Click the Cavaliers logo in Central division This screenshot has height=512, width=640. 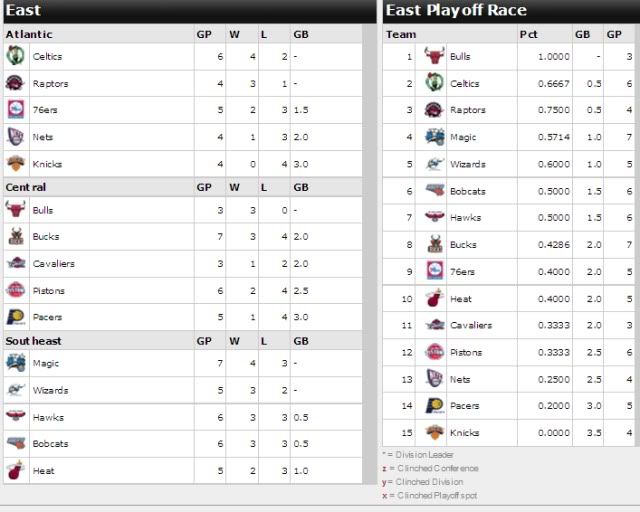point(16,263)
